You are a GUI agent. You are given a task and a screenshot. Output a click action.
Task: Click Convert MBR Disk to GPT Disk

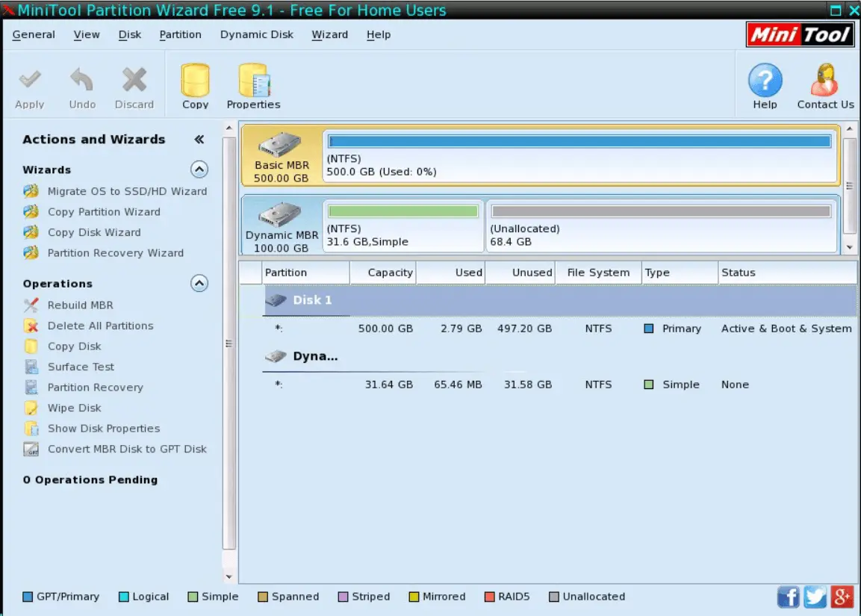pos(127,449)
